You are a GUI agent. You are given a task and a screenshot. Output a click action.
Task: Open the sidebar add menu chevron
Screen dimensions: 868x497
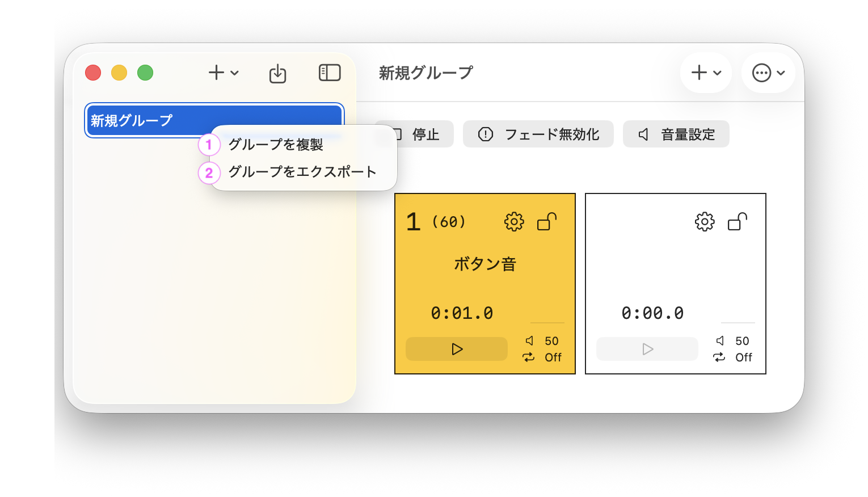point(234,73)
